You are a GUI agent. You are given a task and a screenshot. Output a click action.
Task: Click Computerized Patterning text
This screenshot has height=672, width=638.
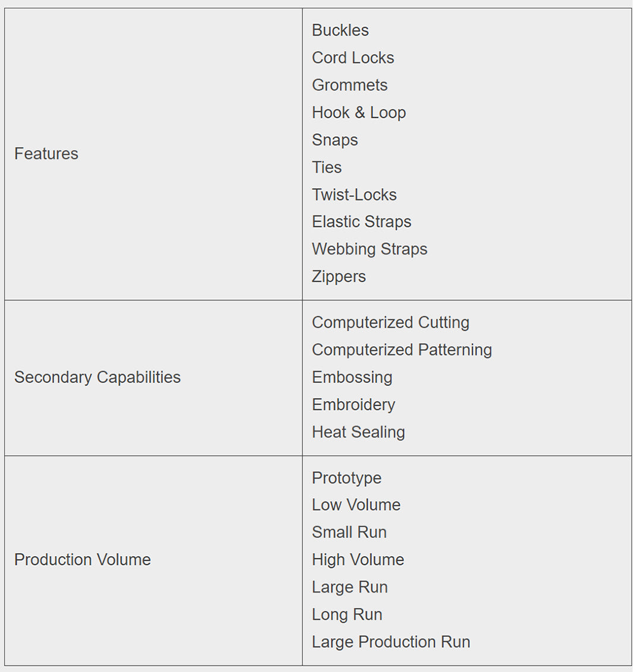(x=402, y=350)
